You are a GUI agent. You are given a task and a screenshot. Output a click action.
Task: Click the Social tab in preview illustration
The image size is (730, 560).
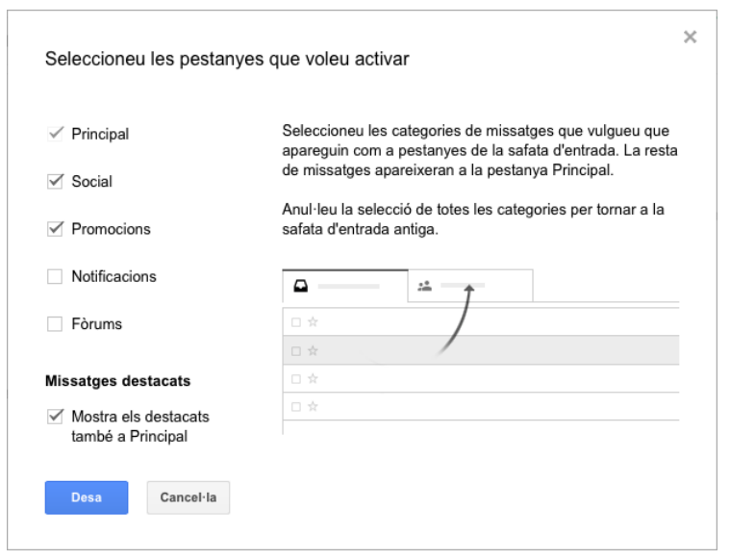pyautogui.click(x=470, y=286)
